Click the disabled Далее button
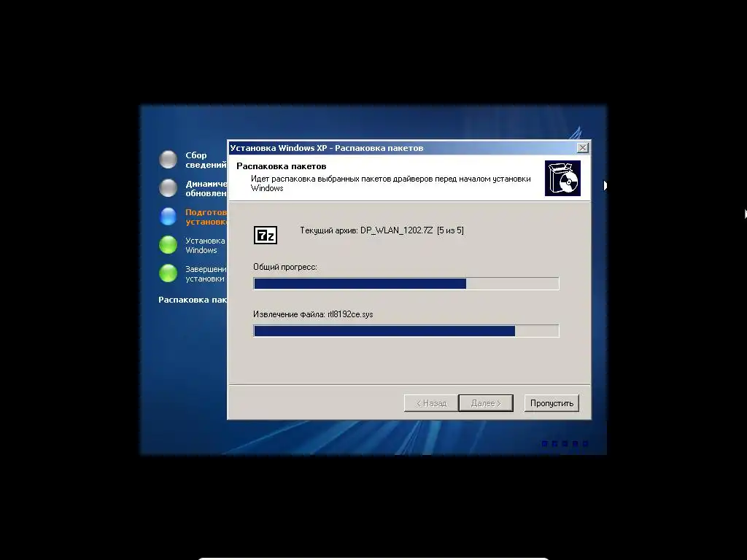Image resolution: width=747 pixels, height=560 pixels. click(x=485, y=403)
